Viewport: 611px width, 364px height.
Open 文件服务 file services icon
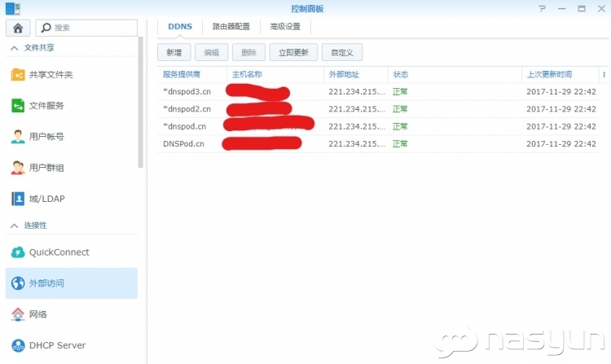tap(18, 106)
